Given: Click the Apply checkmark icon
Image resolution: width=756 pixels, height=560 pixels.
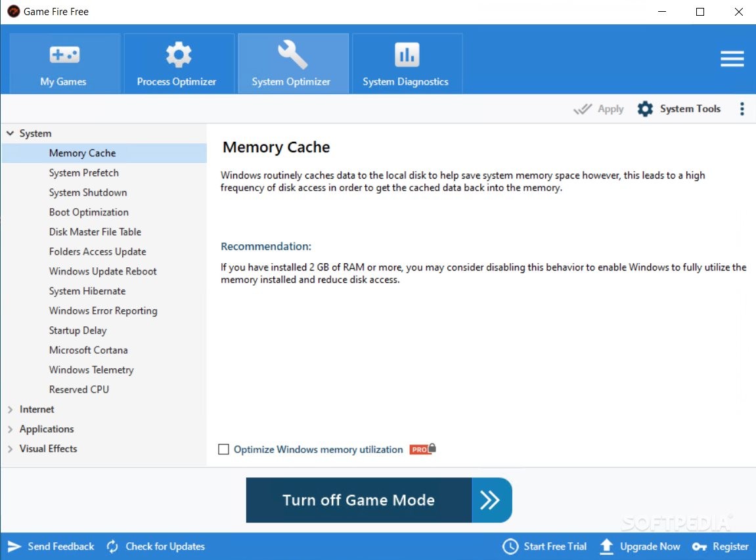Looking at the screenshot, I should click(x=583, y=109).
